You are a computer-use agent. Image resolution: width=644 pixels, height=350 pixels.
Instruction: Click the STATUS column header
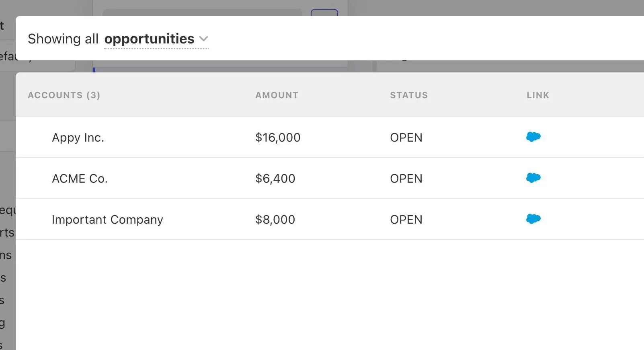(408, 95)
